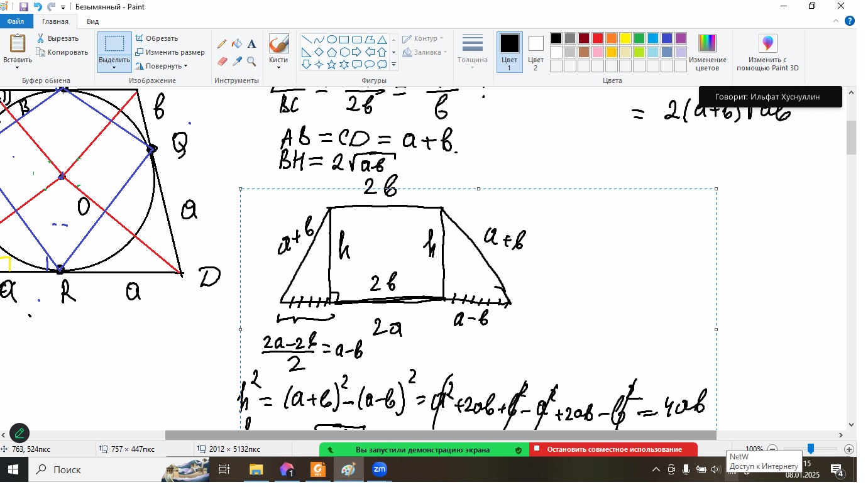This screenshot has height=487, width=868.
Task: Open the File (Файл) menu
Action: (16, 21)
